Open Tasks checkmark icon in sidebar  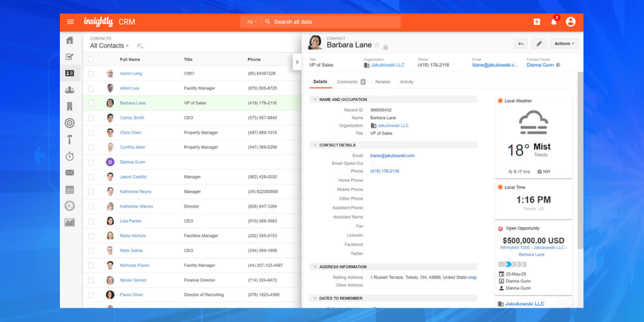click(70, 57)
